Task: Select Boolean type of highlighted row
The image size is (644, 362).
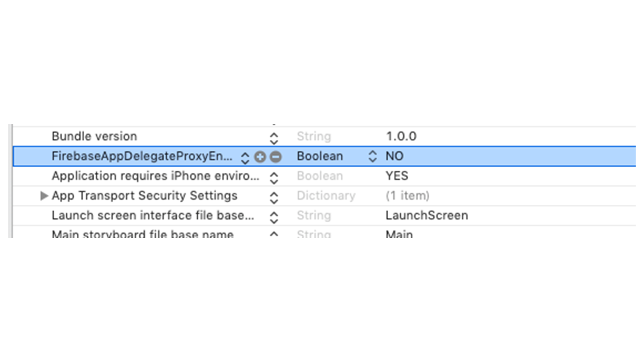Action: (320, 156)
